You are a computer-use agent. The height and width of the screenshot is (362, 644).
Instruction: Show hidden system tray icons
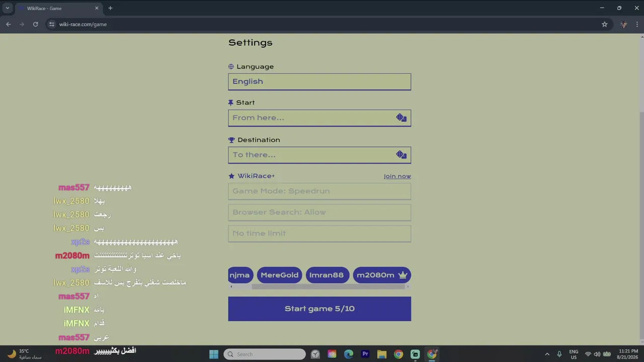click(547, 354)
